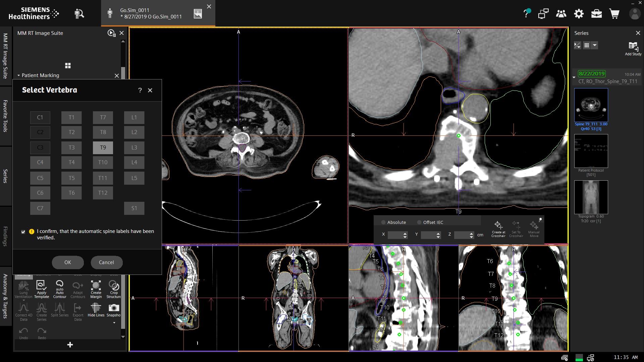
Task: Select the T10 vertebra button
Action: coord(103,162)
